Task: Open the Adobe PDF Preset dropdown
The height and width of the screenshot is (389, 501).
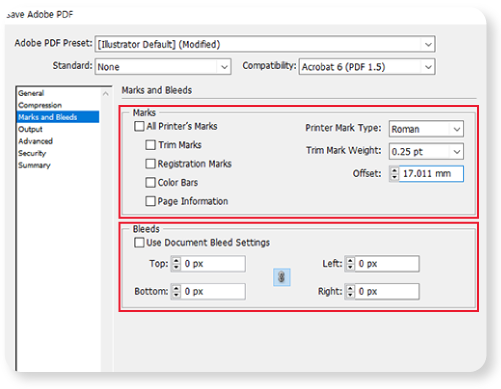Action: coord(265,44)
